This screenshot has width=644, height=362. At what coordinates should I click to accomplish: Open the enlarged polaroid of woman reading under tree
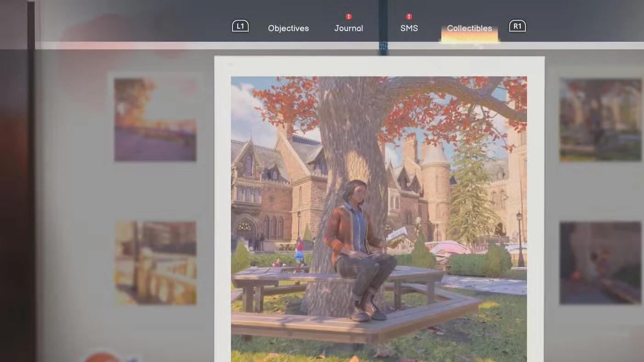pos(379,209)
